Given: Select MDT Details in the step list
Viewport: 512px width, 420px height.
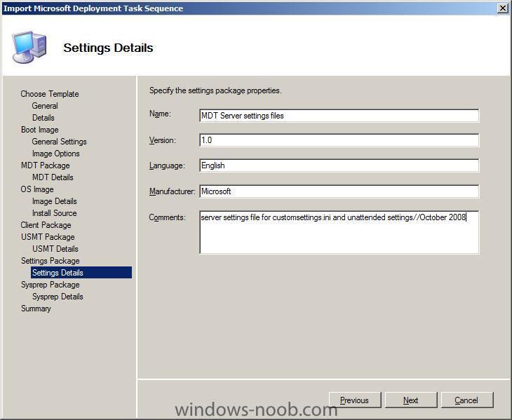Looking at the screenshot, I should [x=53, y=177].
